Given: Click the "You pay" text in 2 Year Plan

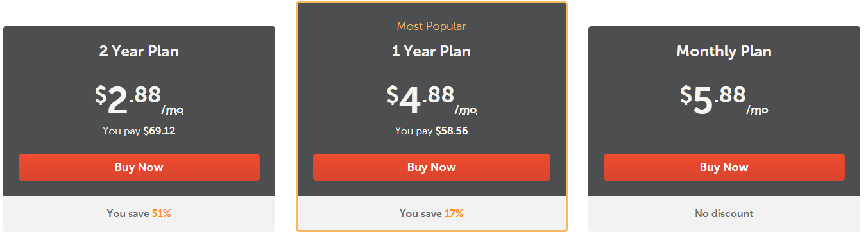Looking at the screenshot, I should pyautogui.click(x=121, y=131).
